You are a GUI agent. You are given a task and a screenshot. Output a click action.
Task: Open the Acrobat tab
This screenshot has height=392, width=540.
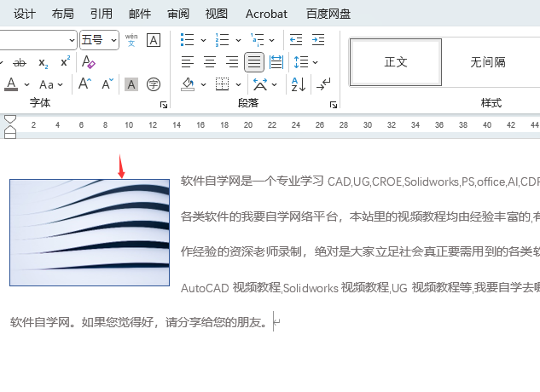[266, 14]
